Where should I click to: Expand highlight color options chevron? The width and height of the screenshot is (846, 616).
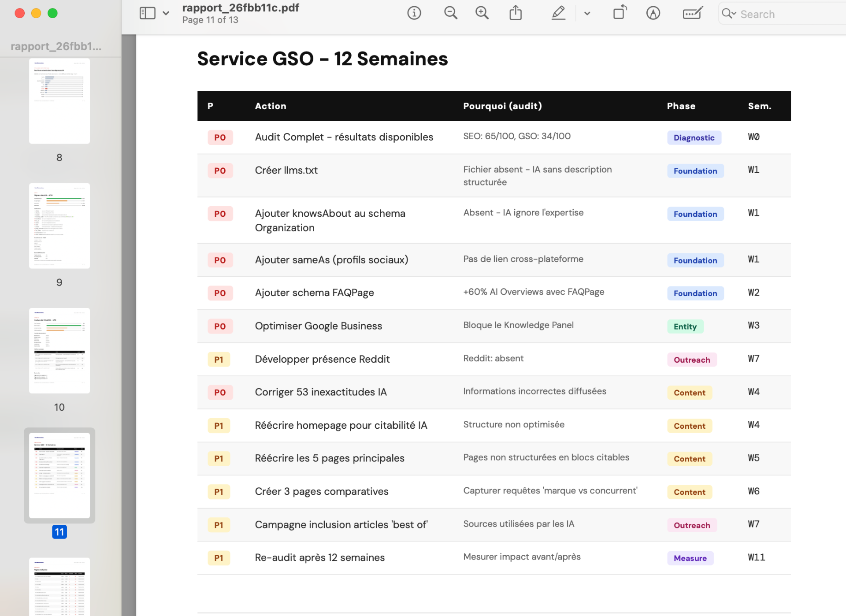coord(587,13)
